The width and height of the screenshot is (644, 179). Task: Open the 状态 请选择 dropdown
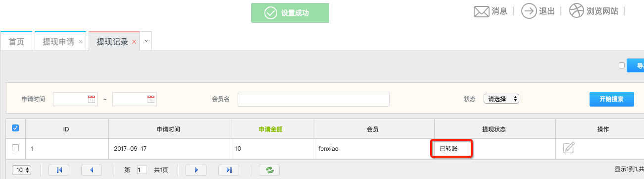[x=501, y=99]
